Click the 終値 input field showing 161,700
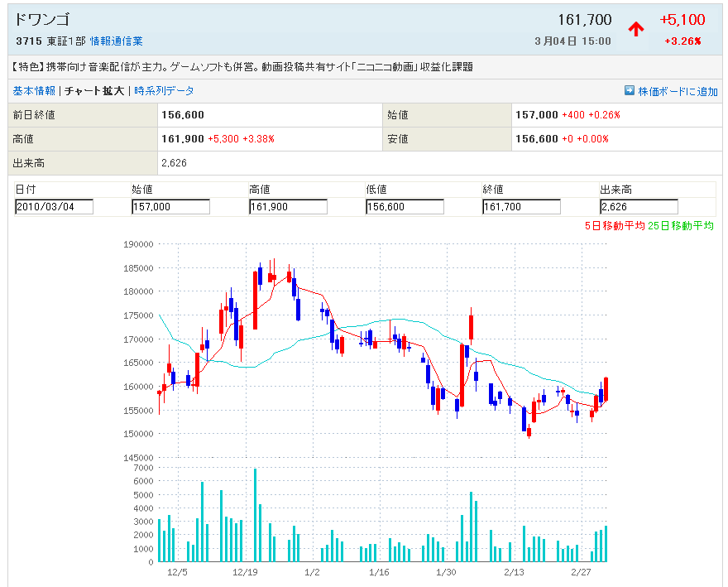 tap(521, 207)
